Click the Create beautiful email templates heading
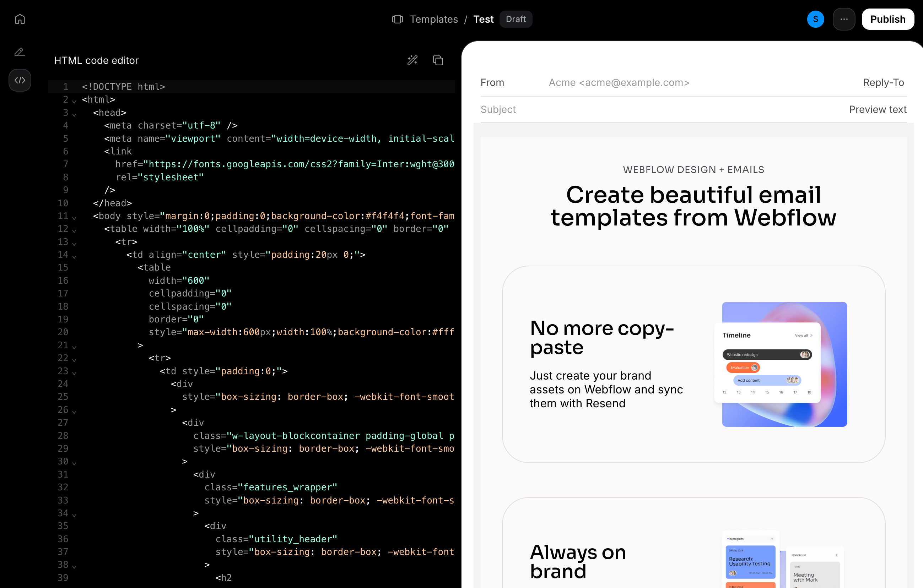This screenshot has width=923, height=588. [x=693, y=206]
